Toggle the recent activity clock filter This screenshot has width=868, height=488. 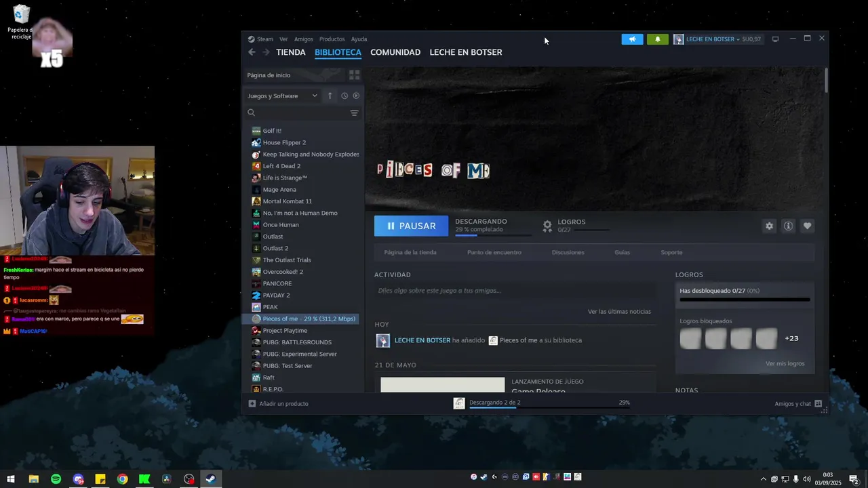(x=344, y=96)
